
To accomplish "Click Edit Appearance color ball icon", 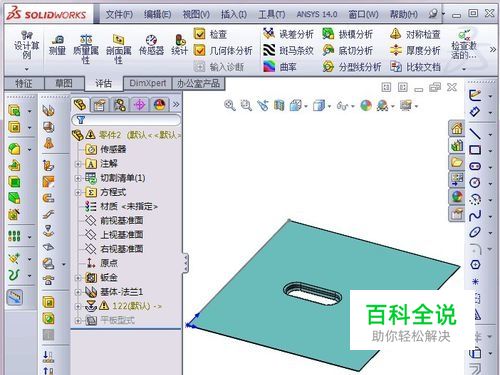I will (x=366, y=106).
